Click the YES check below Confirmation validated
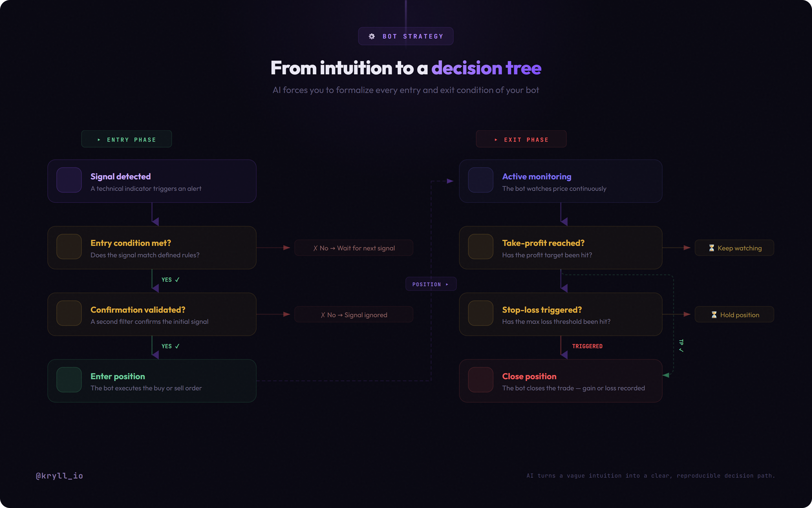The image size is (812, 508). click(x=171, y=346)
